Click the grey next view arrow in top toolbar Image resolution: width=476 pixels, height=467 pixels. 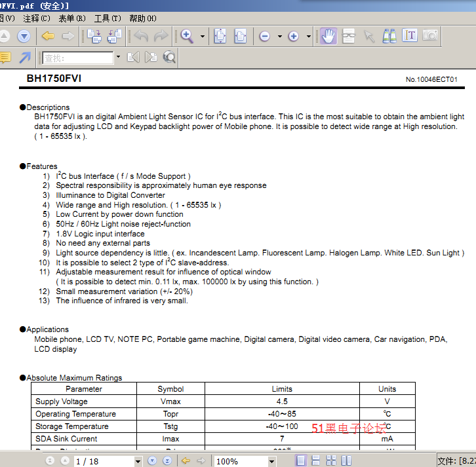[68, 36]
